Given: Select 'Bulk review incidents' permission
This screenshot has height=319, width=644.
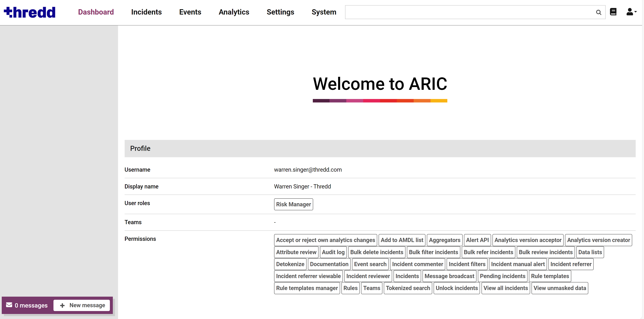Looking at the screenshot, I should (x=546, y=252).
